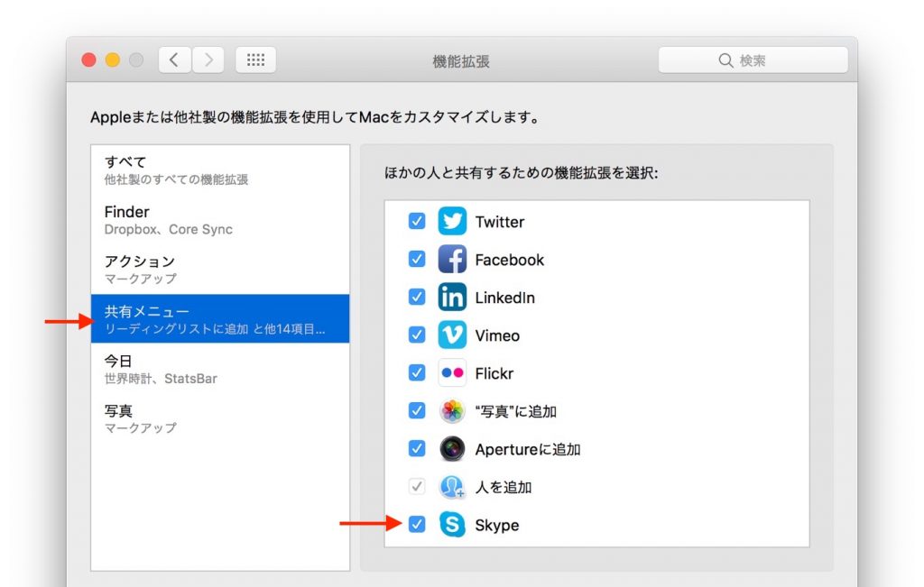Go back with the left chevron button

coord(174,60)
